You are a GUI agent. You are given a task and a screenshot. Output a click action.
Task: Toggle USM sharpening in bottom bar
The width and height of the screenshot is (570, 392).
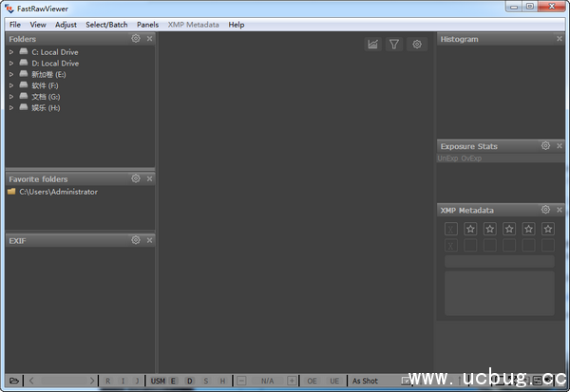pos(158,381)
